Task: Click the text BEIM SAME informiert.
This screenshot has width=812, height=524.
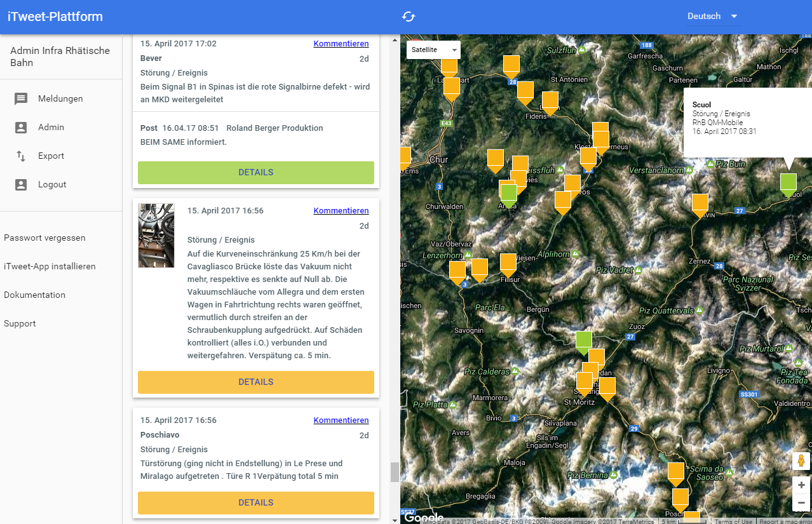Action: click(184, 142)
